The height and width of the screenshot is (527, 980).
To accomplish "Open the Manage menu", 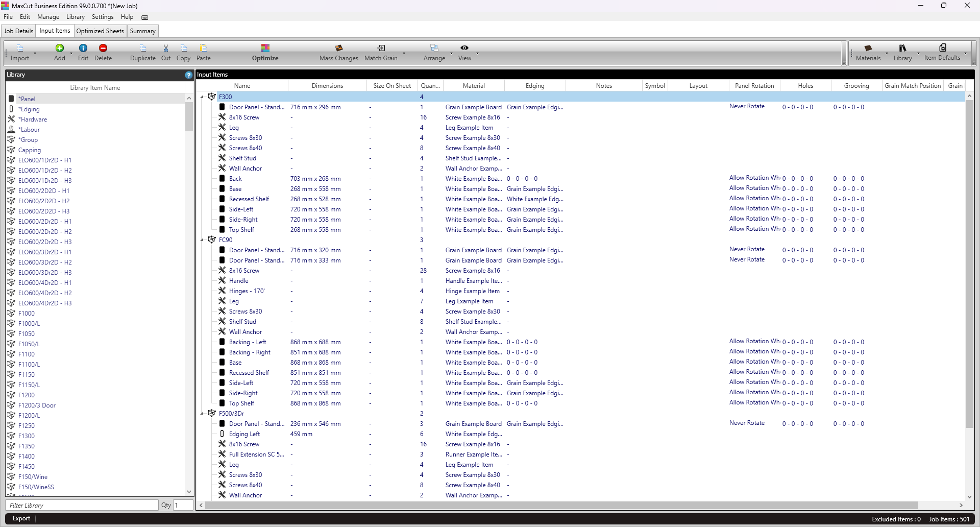I will (48, 17).
